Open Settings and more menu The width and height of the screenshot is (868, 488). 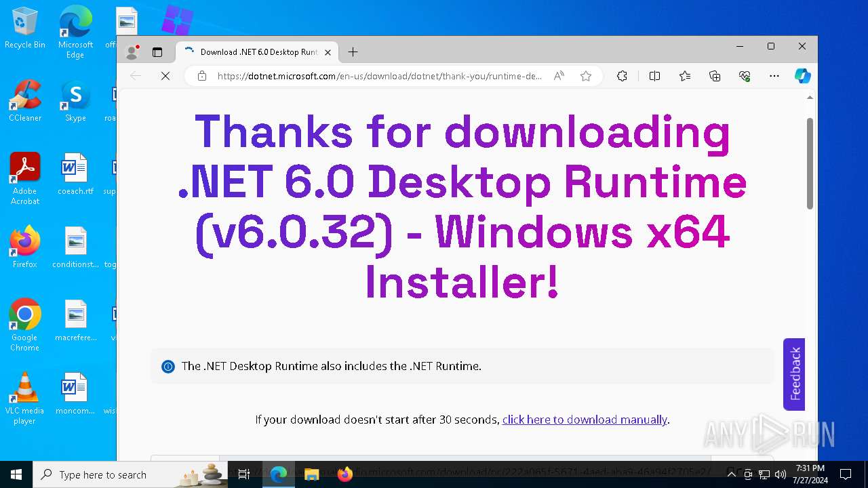[x=774, y=76]
